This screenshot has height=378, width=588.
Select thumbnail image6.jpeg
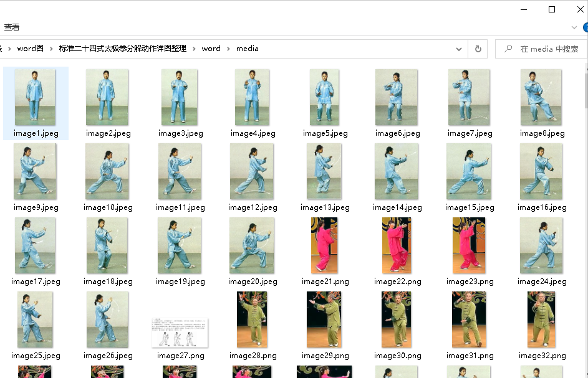pos(397,97)
